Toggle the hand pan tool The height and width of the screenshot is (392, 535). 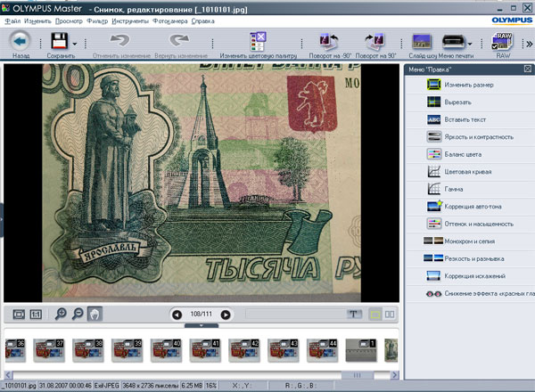click(x=95, y=314)
